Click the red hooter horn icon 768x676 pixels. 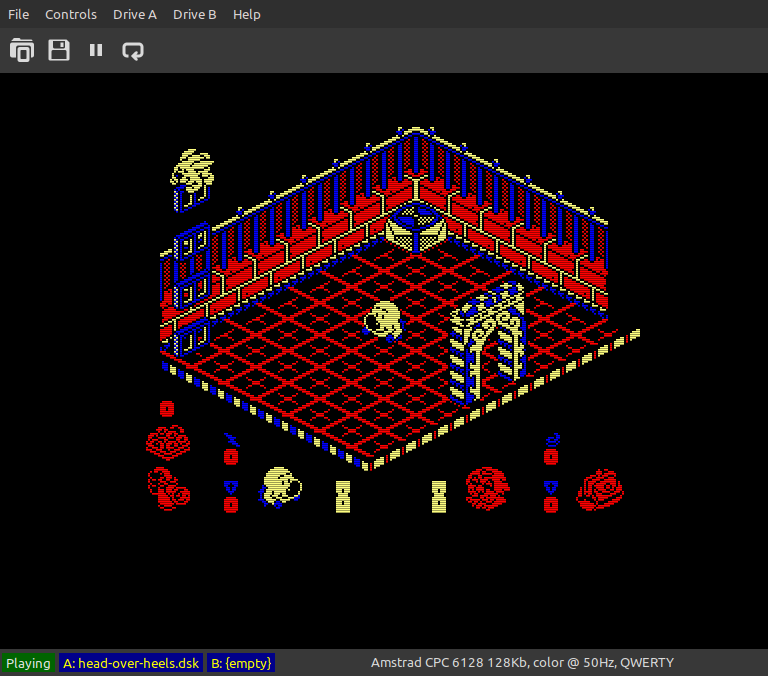[x=169, y=489]
